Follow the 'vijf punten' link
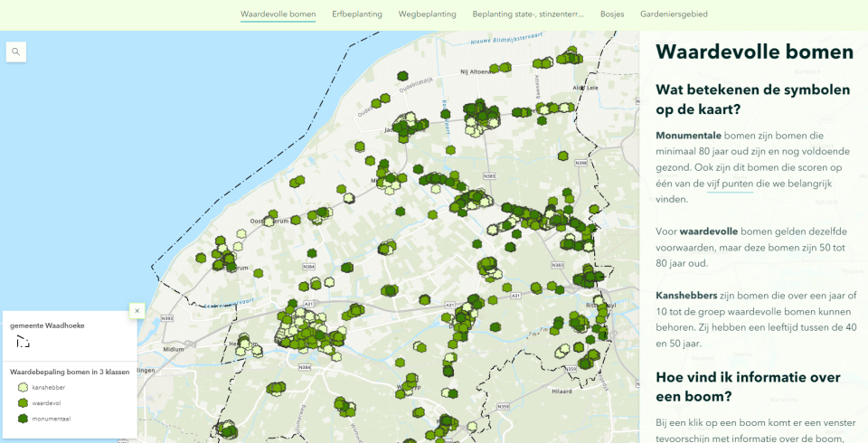 coord(730,184)
